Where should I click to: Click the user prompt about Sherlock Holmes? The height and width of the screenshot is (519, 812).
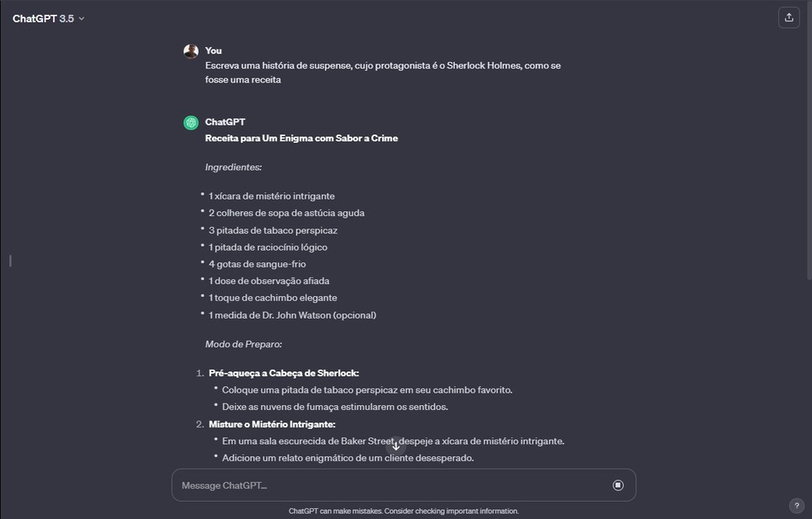[383, 73]
